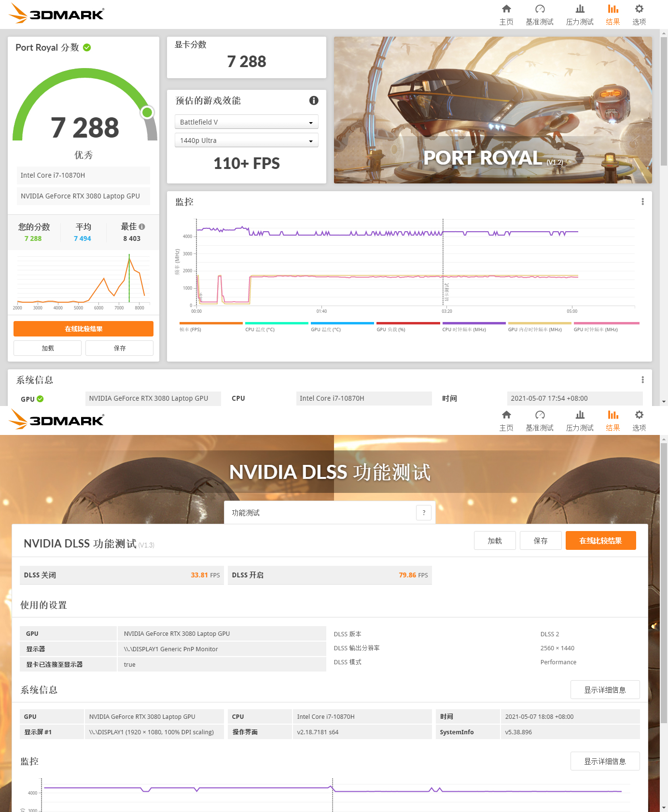Click DLSS 开启 79.86 FPS result row
The width and height of the screenshot is (668, 812).
click(330, 575)
